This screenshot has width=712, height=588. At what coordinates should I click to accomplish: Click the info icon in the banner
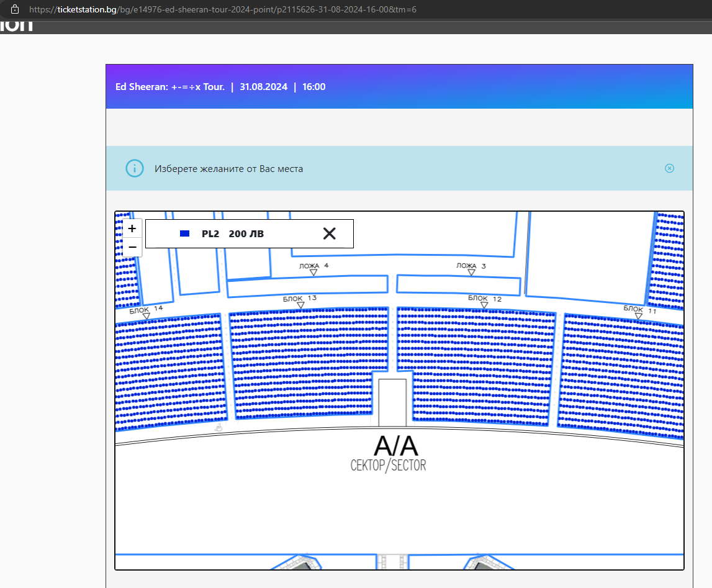point(134,168)
